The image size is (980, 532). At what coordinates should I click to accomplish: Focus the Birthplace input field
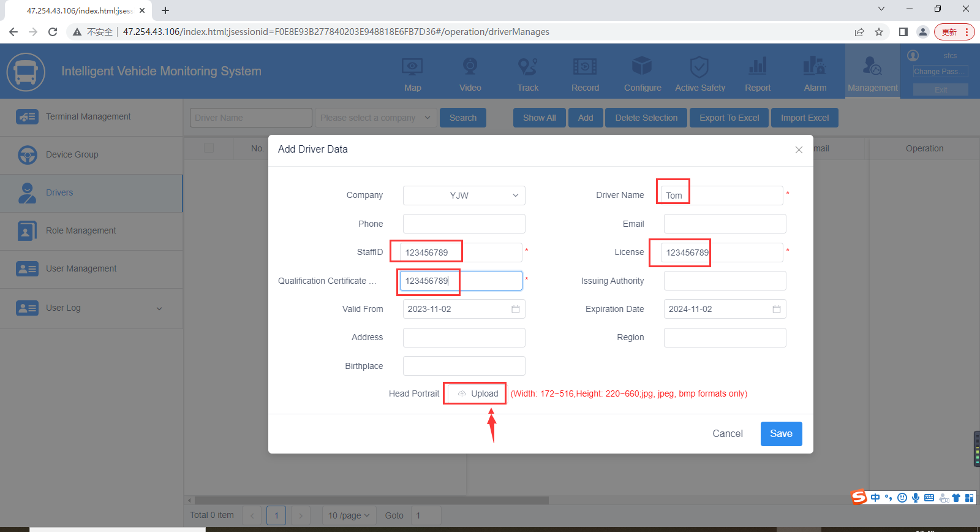[x=464, y=366]
